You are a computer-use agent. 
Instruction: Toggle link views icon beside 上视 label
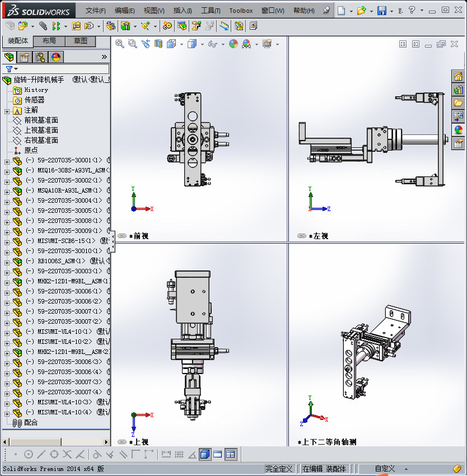(122, 442)
